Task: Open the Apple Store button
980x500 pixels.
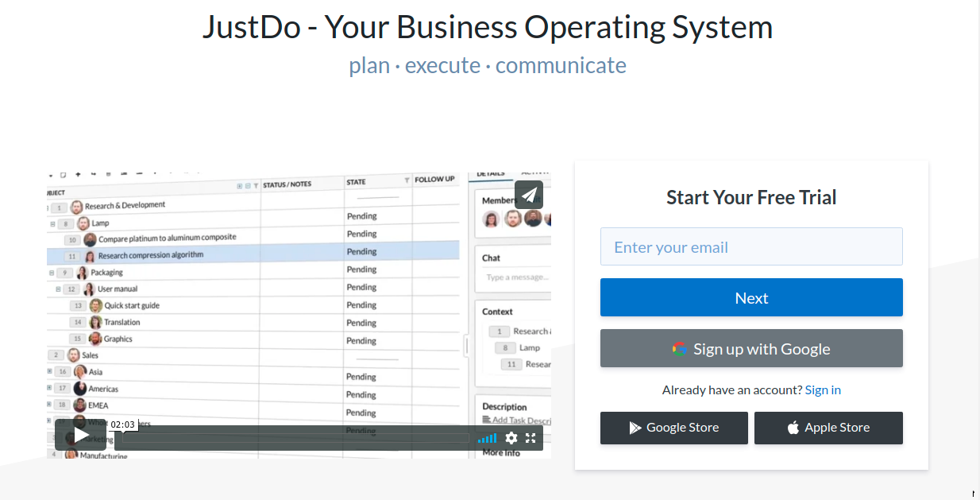Action: (x=828, y=428)
